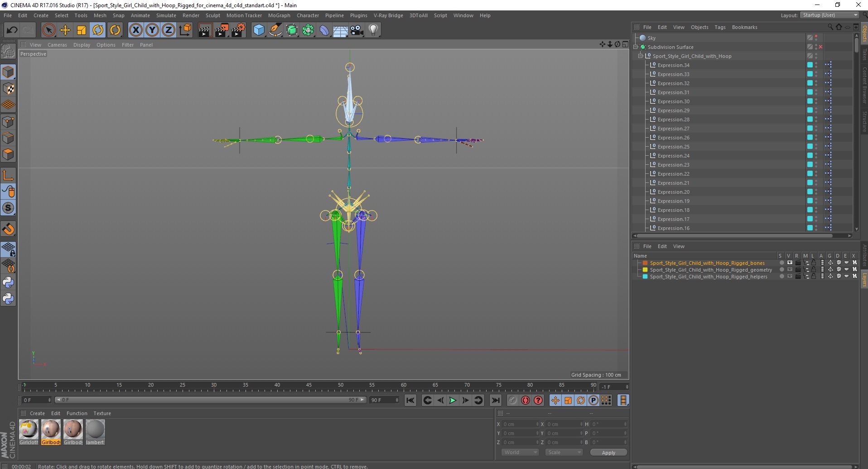Viewport: 868px width, 469px height.
Task: Open material manager Texture menu
Action: pyautogui.click(x=102, y=413)
